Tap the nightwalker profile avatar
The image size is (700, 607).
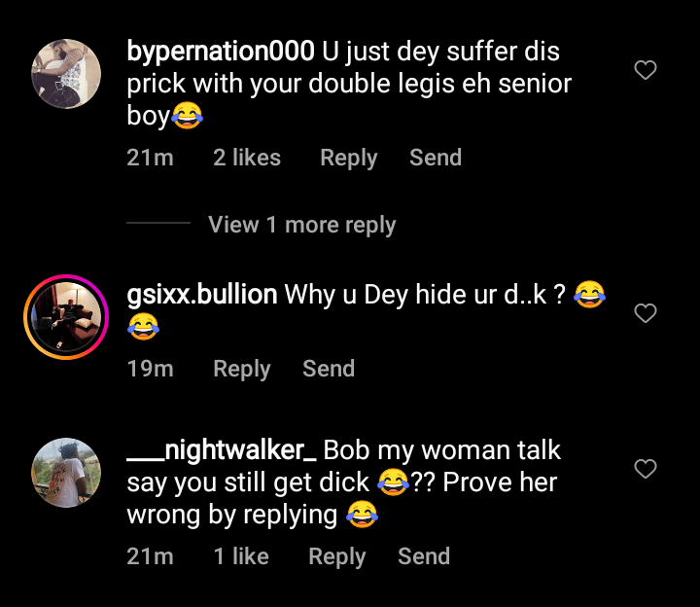click(67, 473)
